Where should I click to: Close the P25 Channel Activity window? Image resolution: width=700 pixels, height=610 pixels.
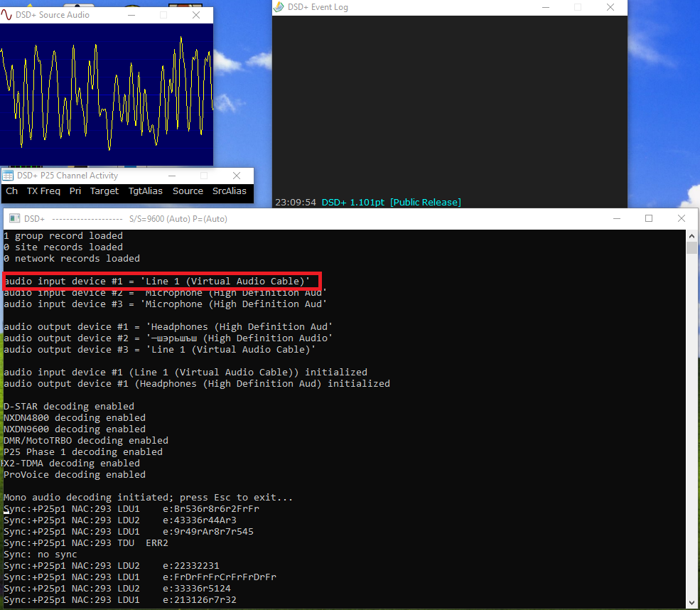pos(236,176)
